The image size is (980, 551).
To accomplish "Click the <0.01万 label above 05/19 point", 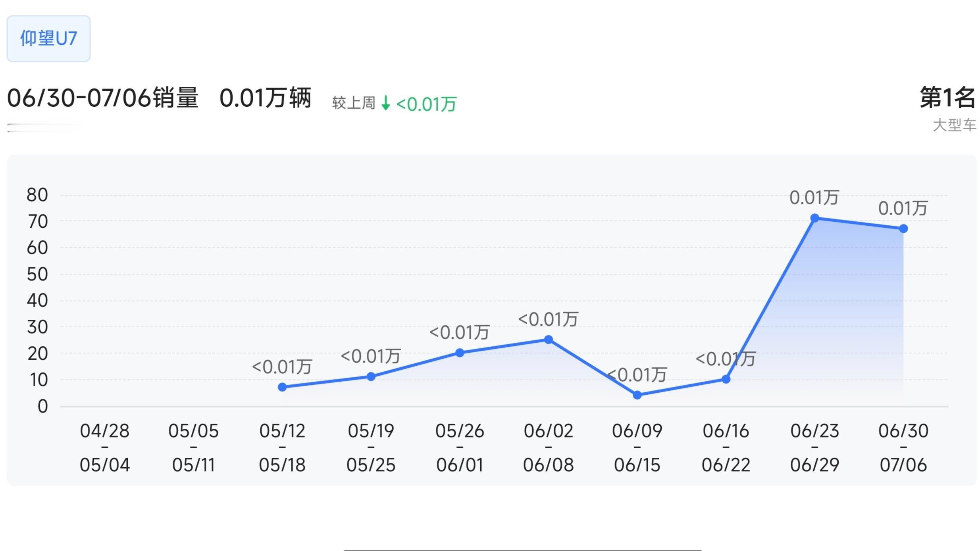I will [371, 356].
